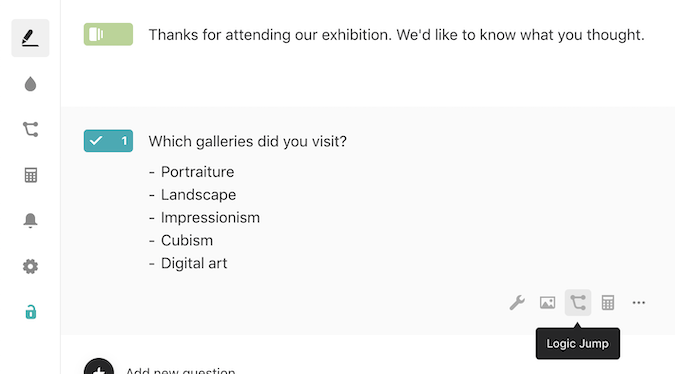
Task: Click the Logic Jump icon on question 1
Action: tap(578, 303)
